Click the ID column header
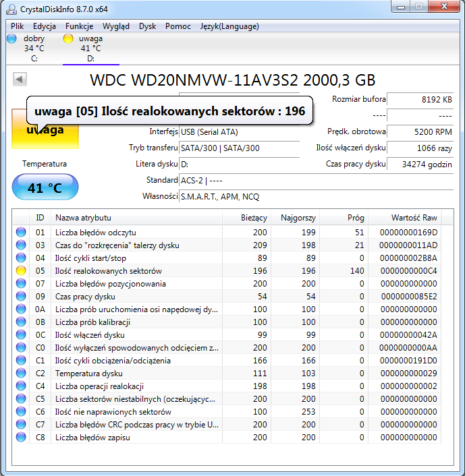465x476 pixels. [x=40, y=217]
